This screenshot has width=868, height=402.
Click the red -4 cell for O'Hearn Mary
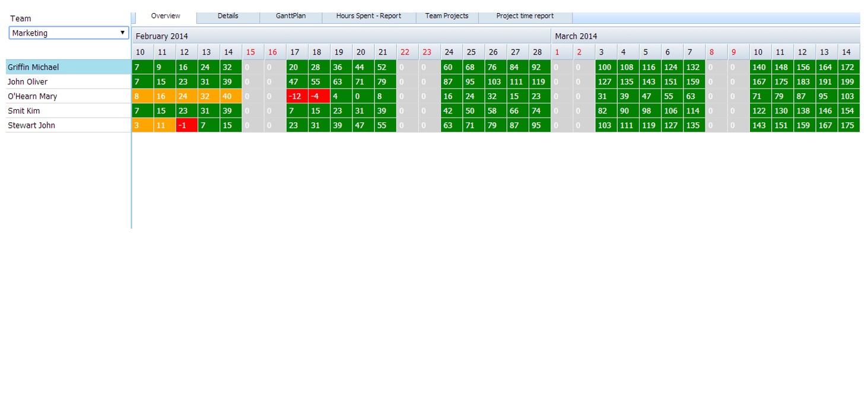point(319,96)
